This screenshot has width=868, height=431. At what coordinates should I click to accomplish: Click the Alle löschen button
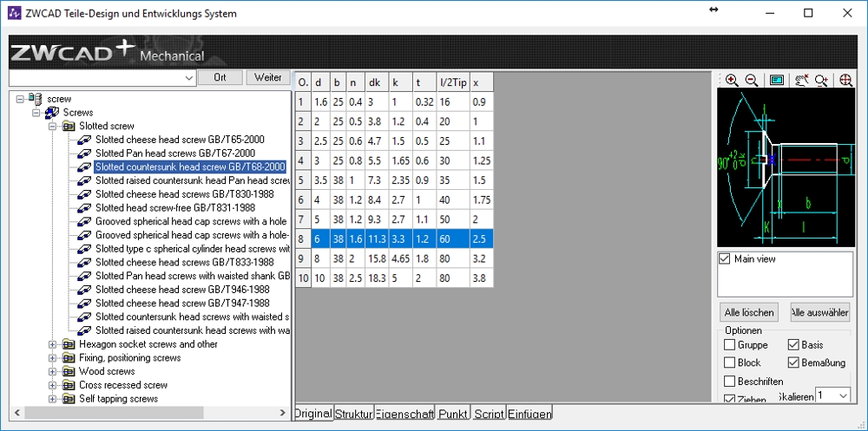[748, 312]
